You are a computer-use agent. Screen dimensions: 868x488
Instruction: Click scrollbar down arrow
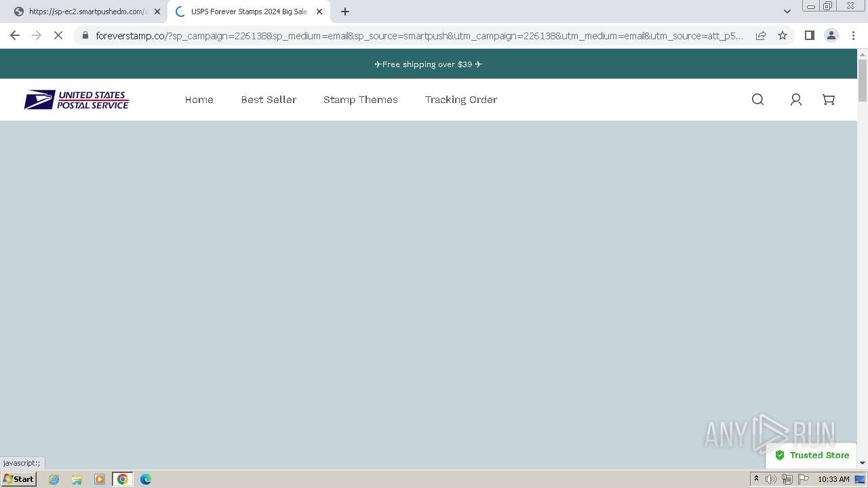click(863, 463)
